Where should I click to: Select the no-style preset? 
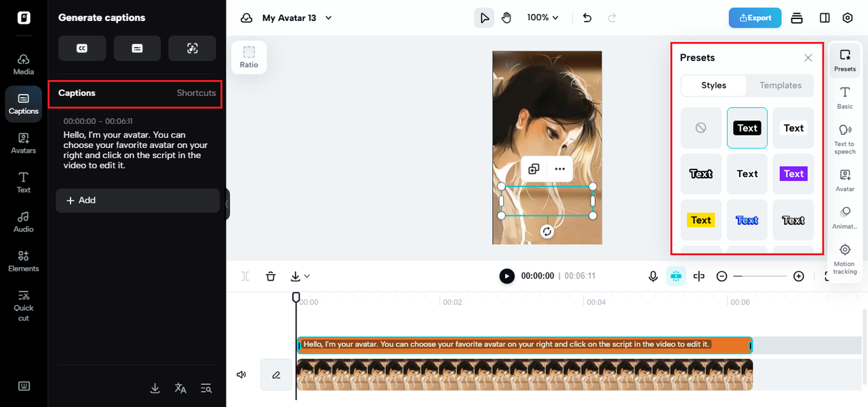701,128
